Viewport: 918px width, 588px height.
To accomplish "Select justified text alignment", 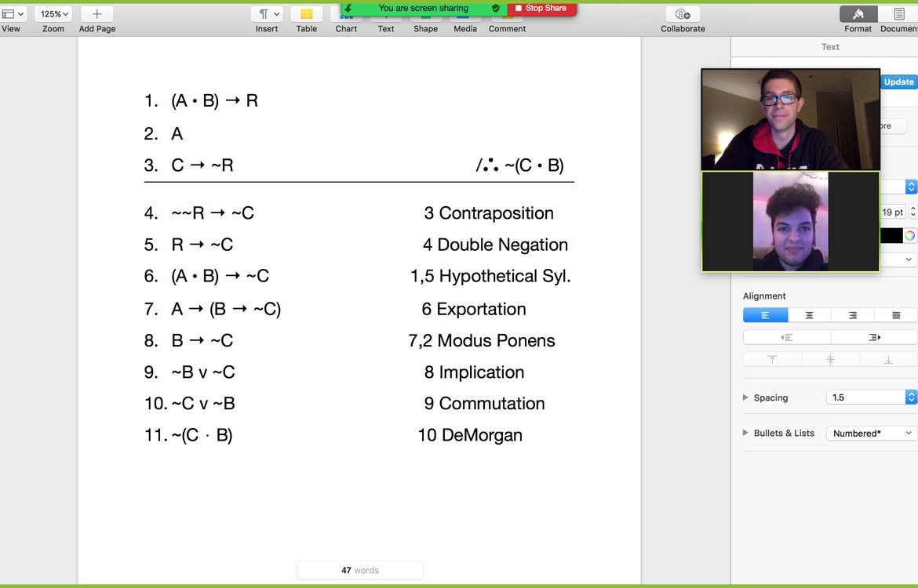I will coord(896,315).
